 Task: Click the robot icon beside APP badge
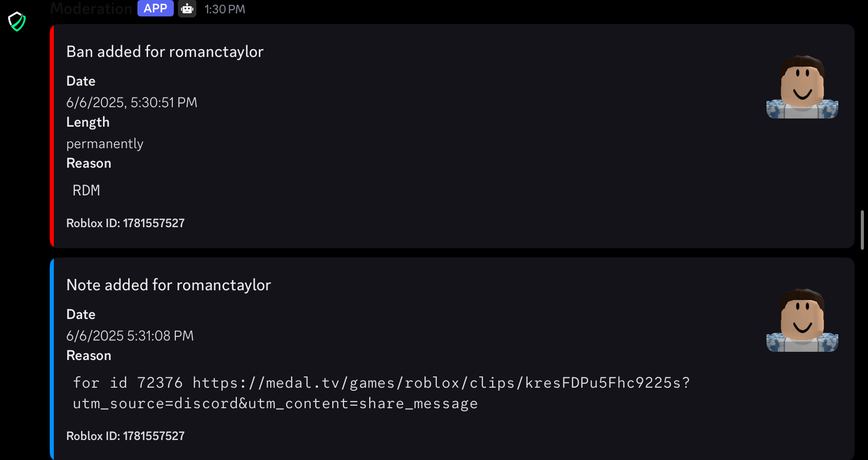click(x=187, y=8)
